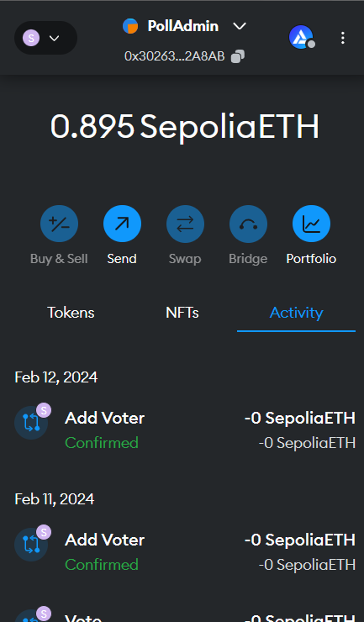The width and height of the screenshot is (364, 622).
Task: Click the Feb 12 transaction contract-interaction icon
Action: pos(31,423)
